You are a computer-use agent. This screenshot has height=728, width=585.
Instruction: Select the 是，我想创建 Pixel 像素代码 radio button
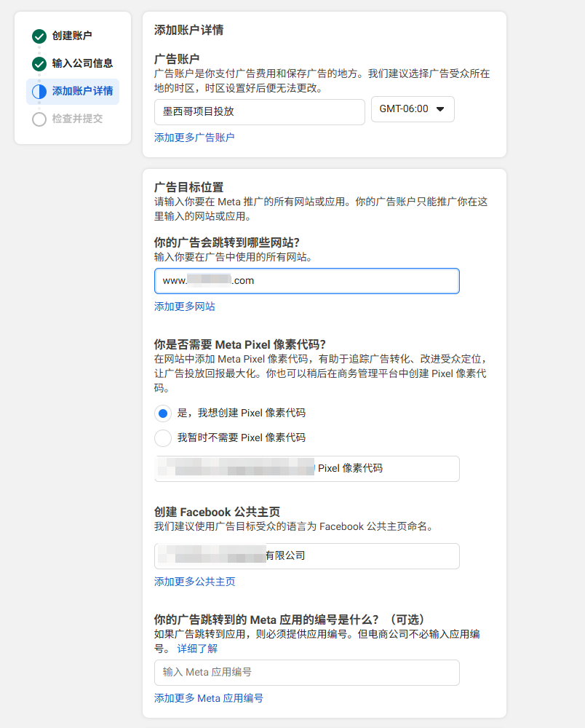[163, 414]
